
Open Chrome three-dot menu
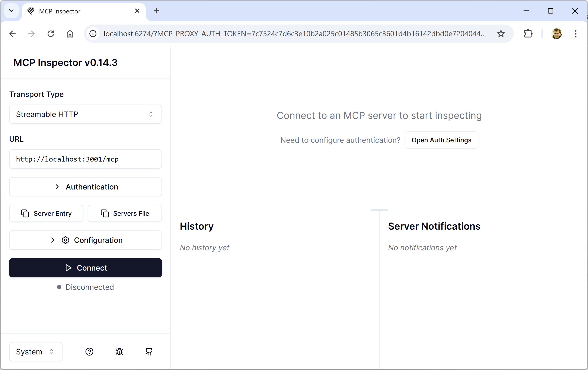576,34
